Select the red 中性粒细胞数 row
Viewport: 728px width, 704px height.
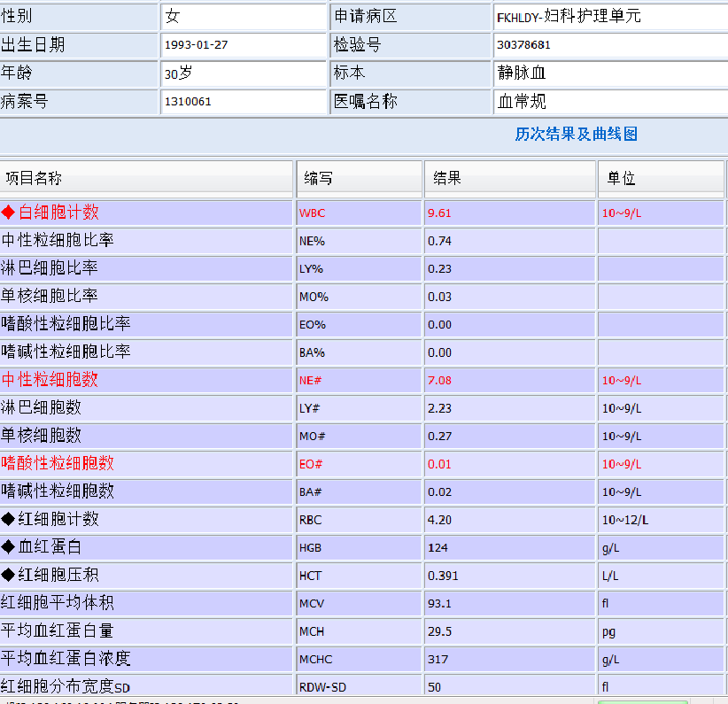pos(146,380)
